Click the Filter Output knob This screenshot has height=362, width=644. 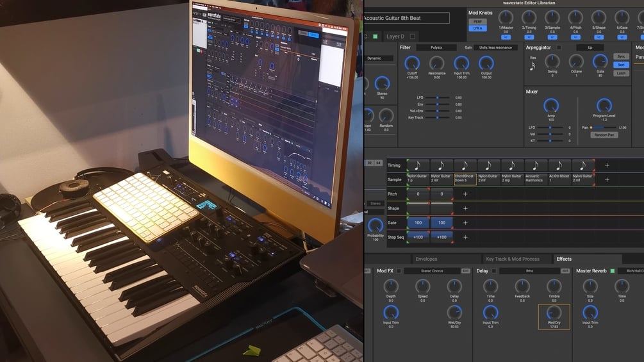click(486, 63)
